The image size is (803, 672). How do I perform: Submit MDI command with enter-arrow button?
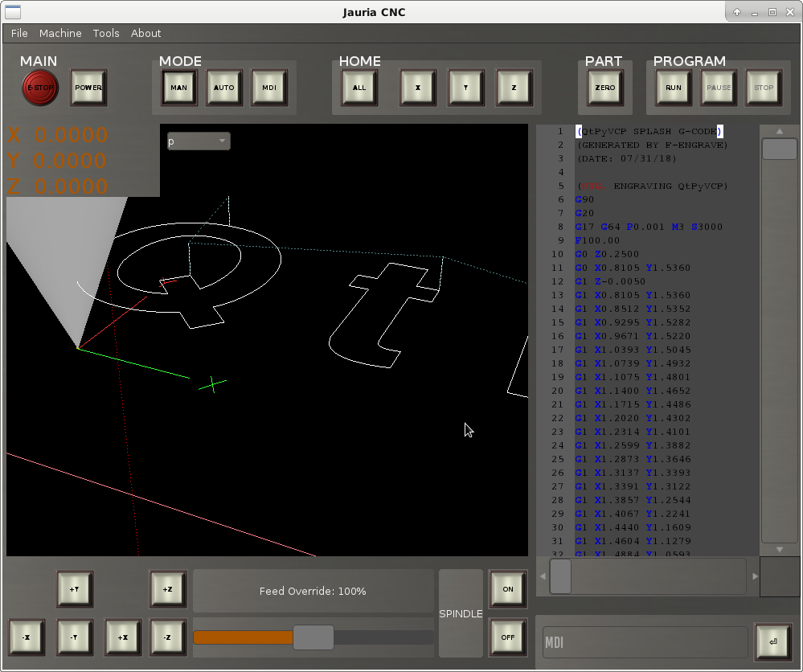(x=772, y=641)
